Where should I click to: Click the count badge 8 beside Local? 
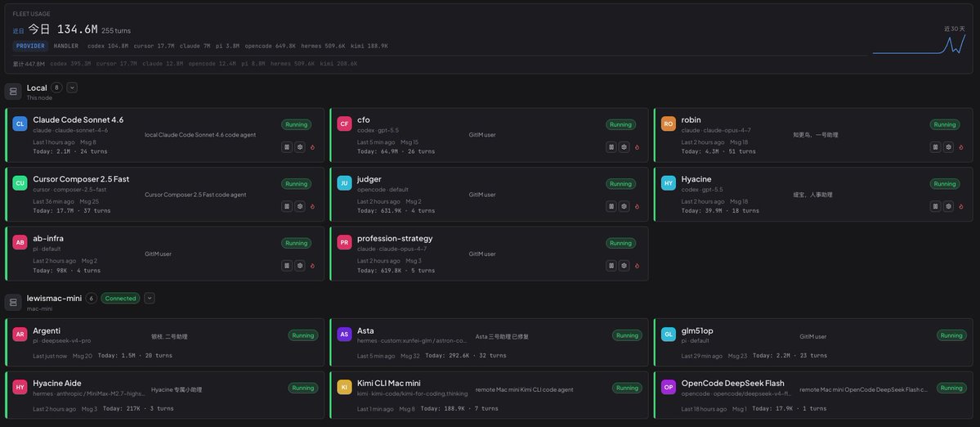57,88
